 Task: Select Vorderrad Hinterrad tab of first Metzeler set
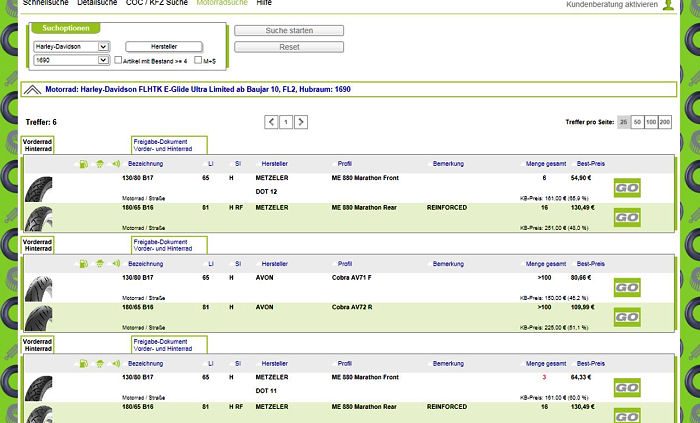(x=38, y=145)
